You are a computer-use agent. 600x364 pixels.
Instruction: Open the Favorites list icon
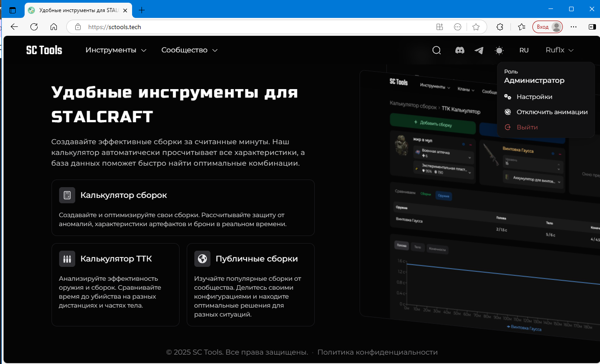coord(522,27)
